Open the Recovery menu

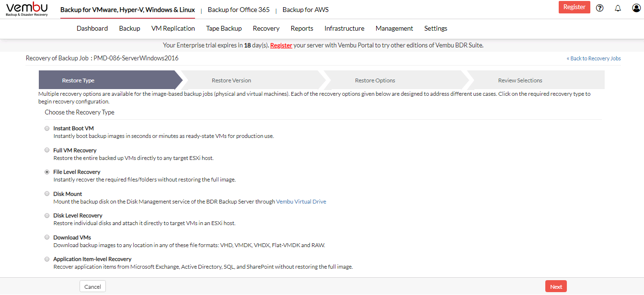click(x=266, y=28)
